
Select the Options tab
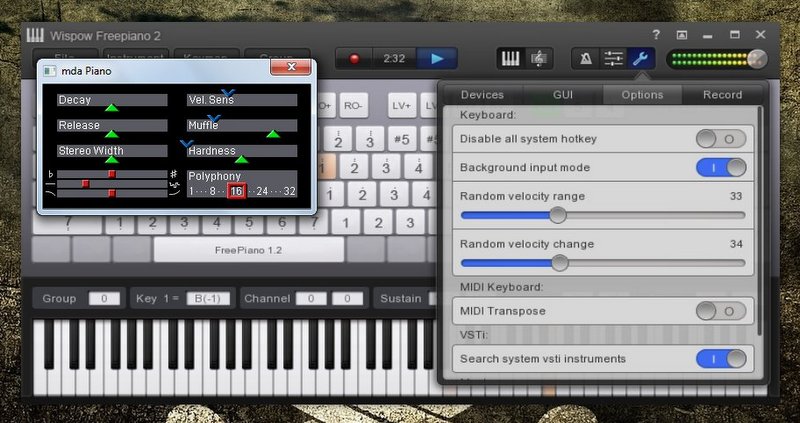coord(642,95)
